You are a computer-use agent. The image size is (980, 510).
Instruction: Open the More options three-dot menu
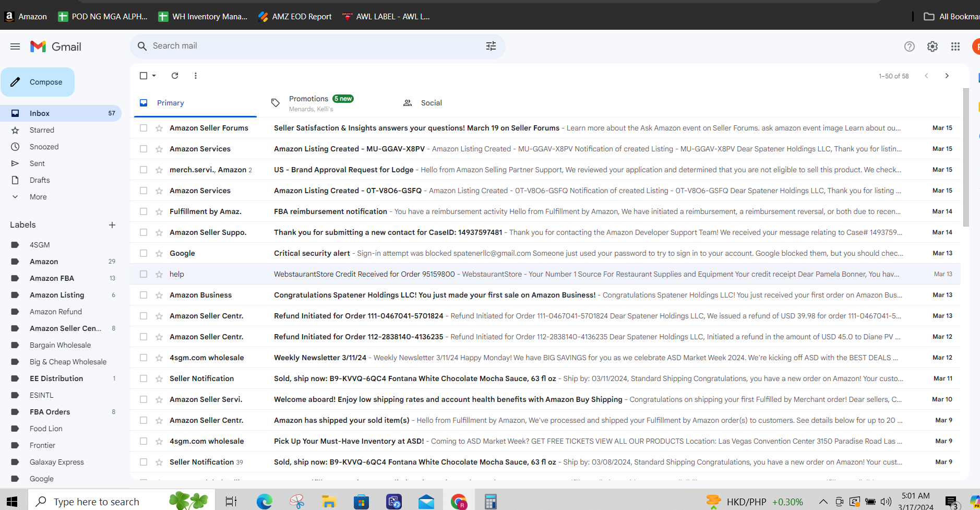[x=196, y=76]
